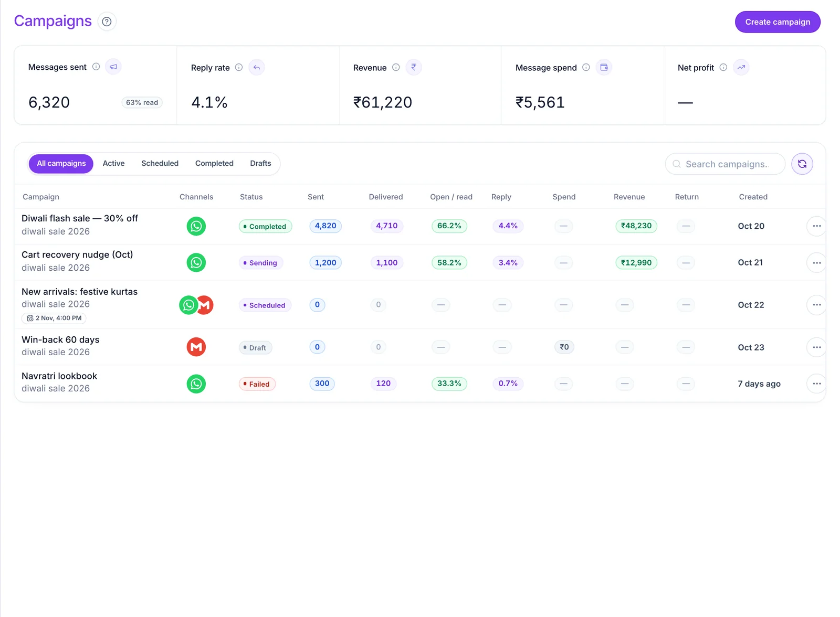This screenshot has width=840, height=617.
Task: Open more options for Diwali flash sale
Action: 816,226
